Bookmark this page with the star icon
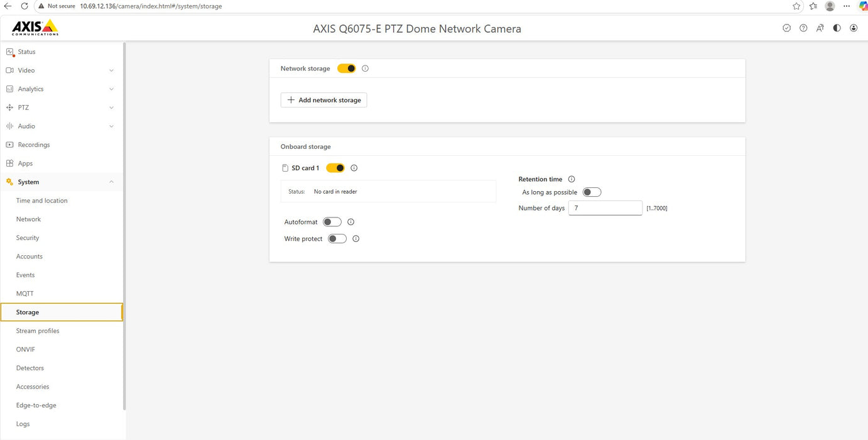 tap(796, 6)
